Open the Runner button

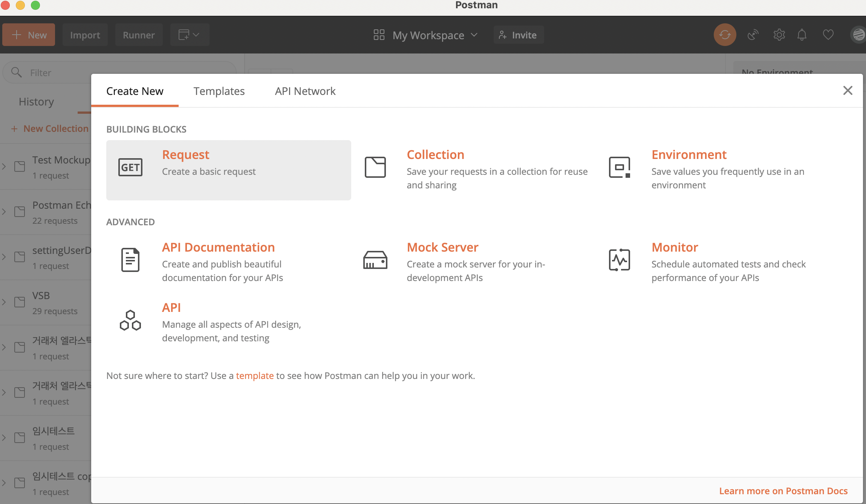click(139, 35)
